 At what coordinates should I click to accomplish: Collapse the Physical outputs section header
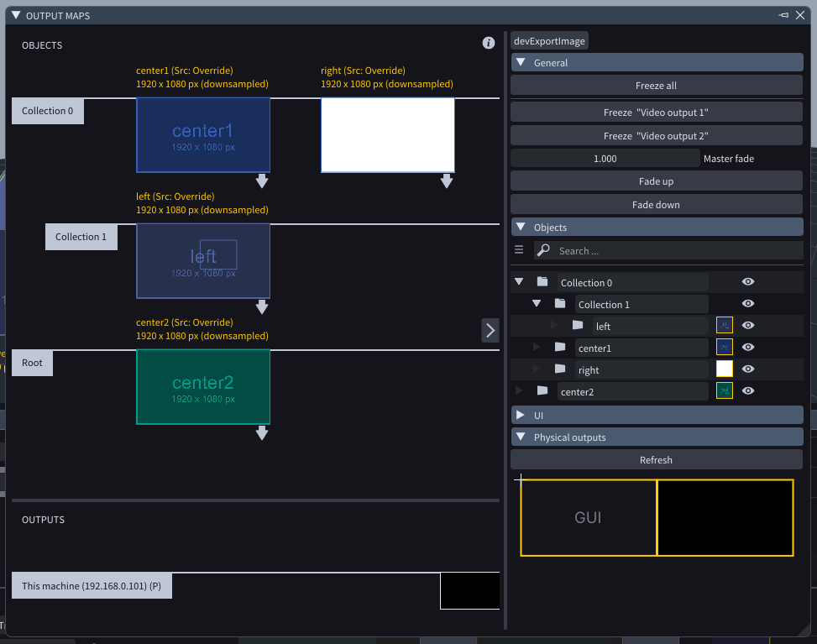tap(521, 437)
